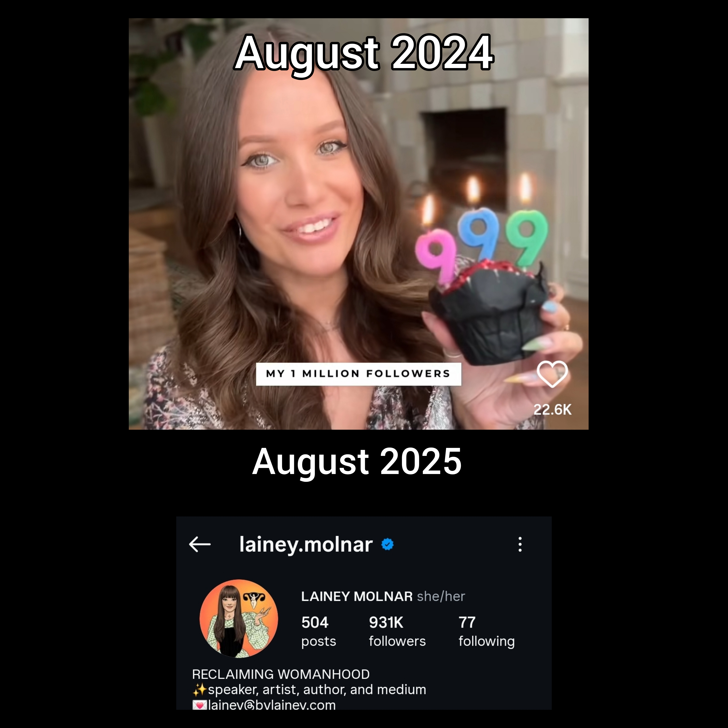Click the she/her pronouns label
728x728 pixels.
tap(441, 596)
